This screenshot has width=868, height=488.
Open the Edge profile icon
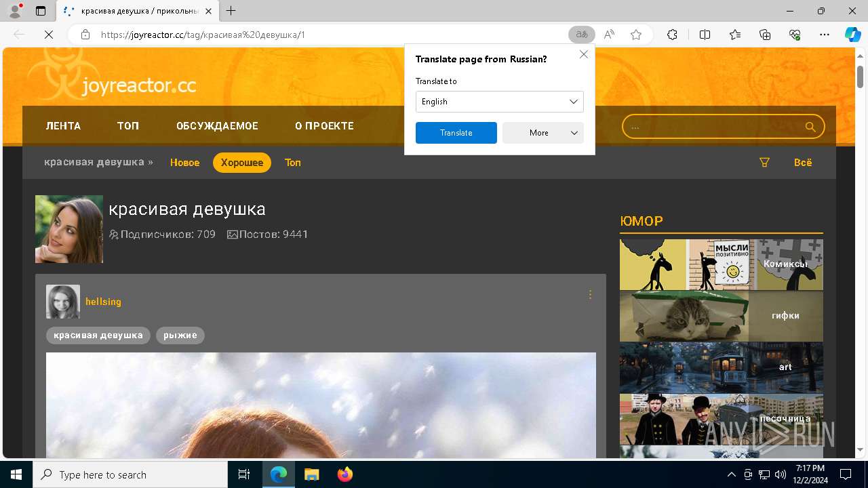coord(14,11)
